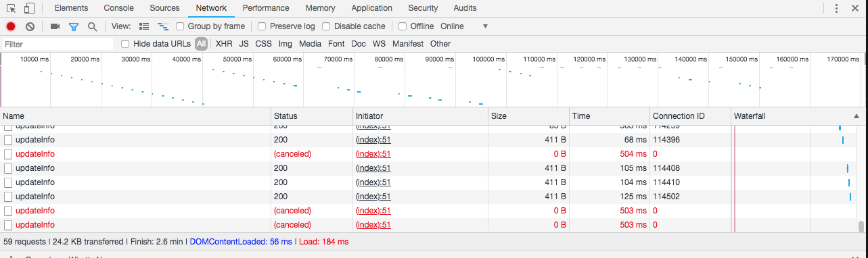Sort by the Time column header

point(610,116)
